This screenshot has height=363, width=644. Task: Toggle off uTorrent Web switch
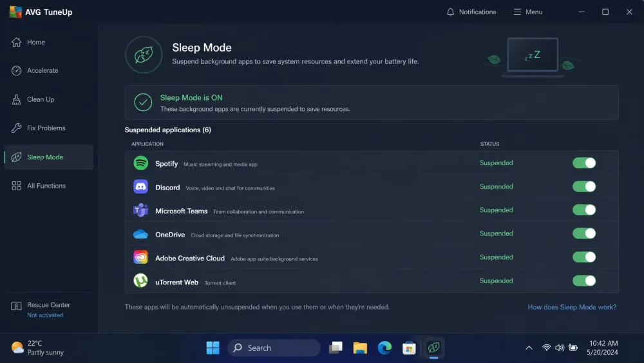tap(584, 280)
